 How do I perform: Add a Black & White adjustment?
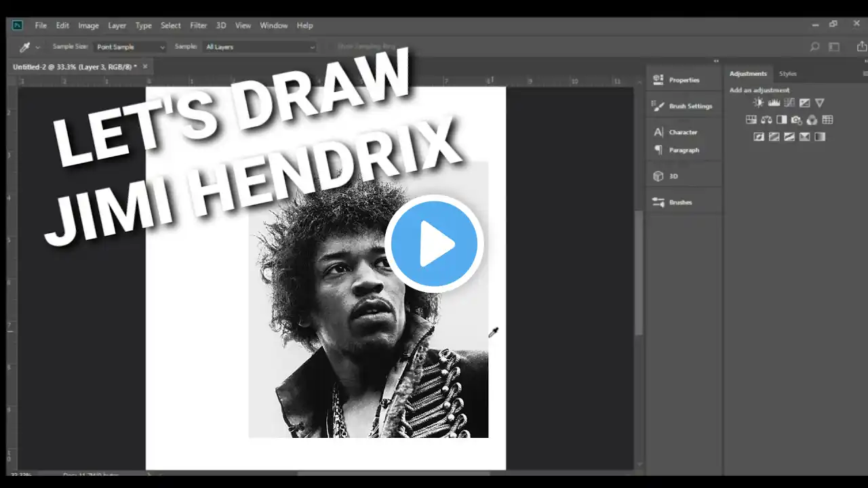point(781,120)
